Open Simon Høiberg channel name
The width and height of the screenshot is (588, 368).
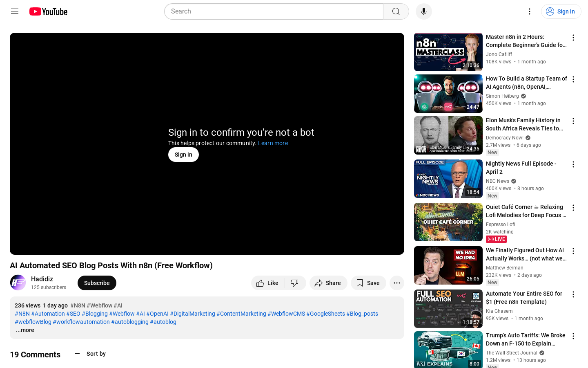click(502, 96)
